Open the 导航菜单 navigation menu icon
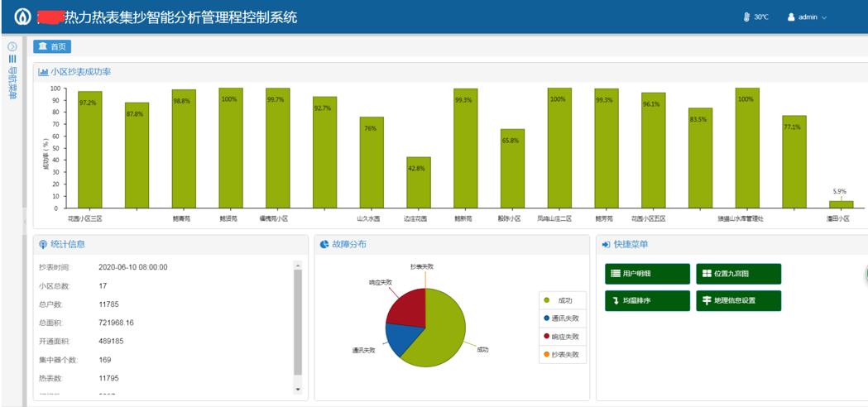 (x=12, y=60)
